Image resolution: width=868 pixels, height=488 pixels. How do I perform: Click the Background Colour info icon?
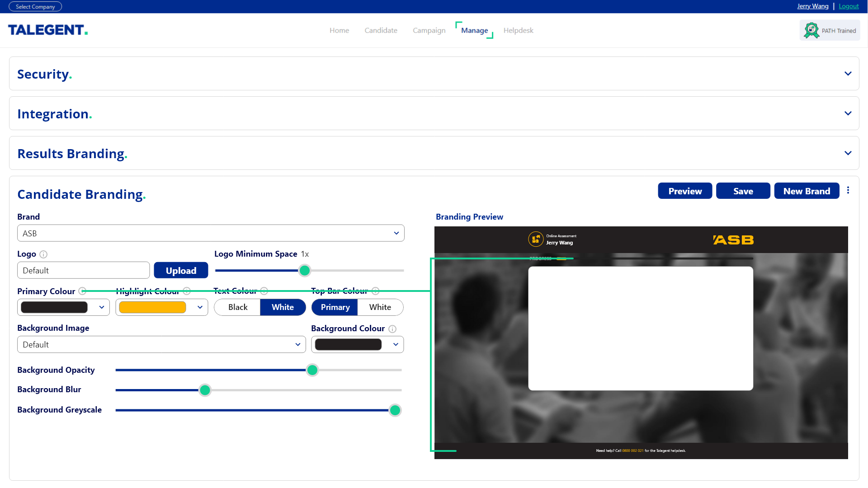coord(392,329)
